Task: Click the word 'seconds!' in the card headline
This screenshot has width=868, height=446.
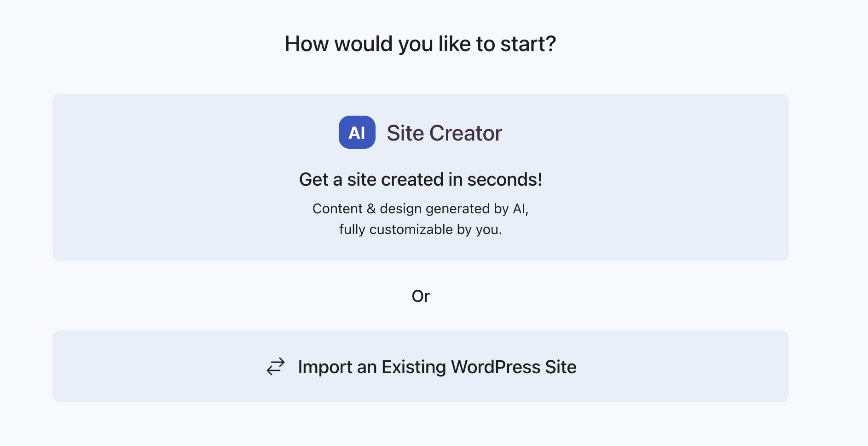Action: click(x=505, y=179)
